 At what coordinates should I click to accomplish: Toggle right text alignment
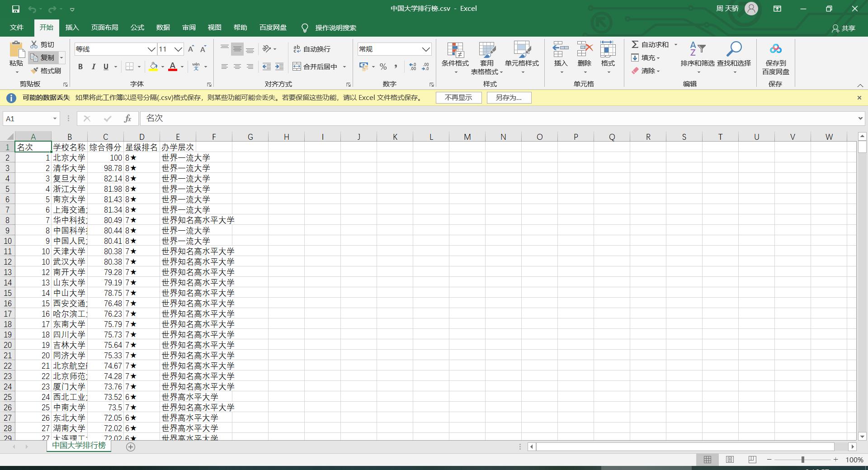click(x=250, y=66)
